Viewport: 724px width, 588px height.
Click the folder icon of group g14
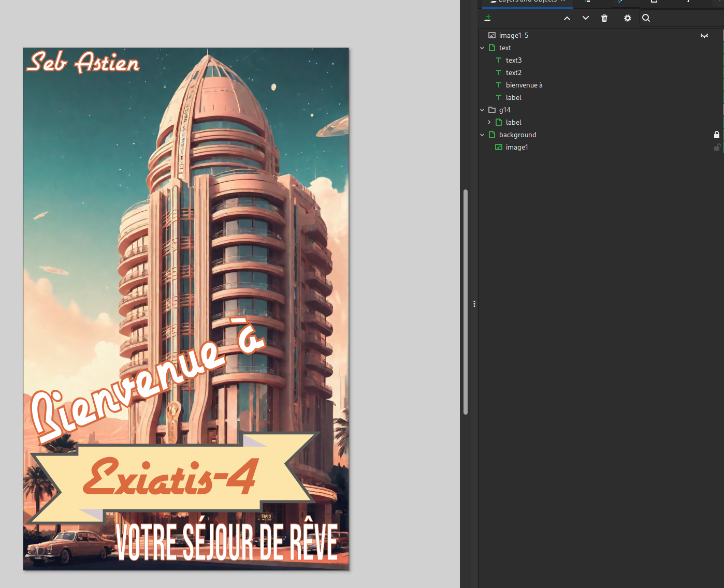point(492,110)
